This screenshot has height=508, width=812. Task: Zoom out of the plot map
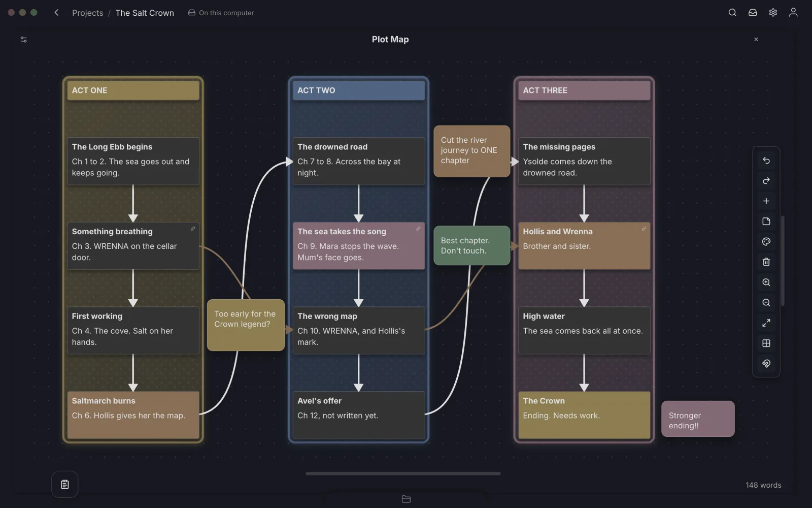click(766, 303)
